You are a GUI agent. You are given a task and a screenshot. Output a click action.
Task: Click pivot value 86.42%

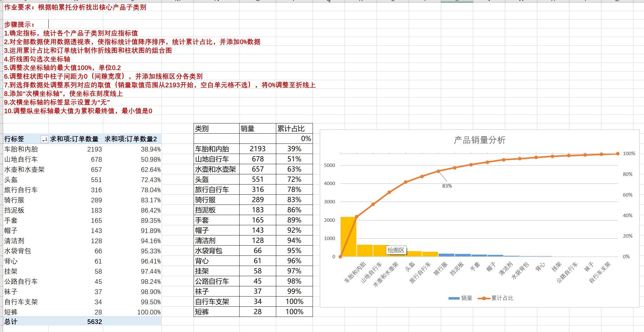coord(151,210)
